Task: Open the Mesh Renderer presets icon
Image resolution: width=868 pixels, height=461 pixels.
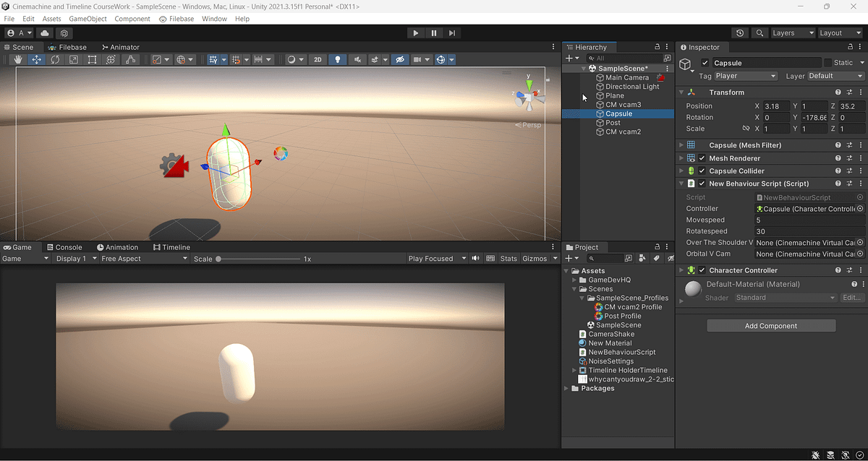Action: (x=848, y=158)
